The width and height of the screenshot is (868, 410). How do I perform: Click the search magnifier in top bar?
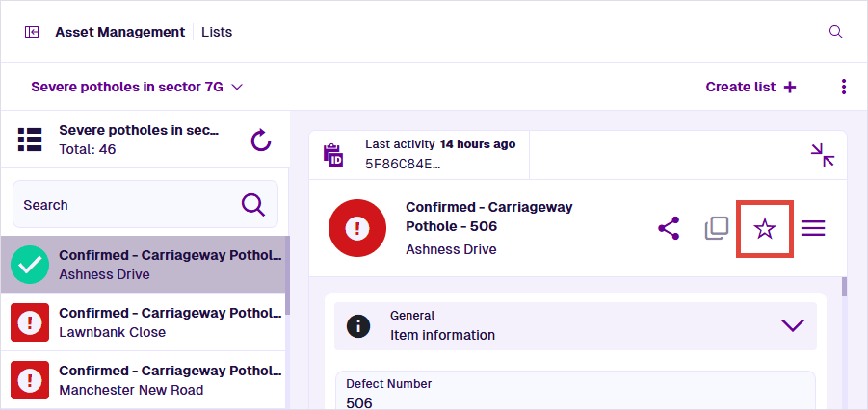(835, 32)
